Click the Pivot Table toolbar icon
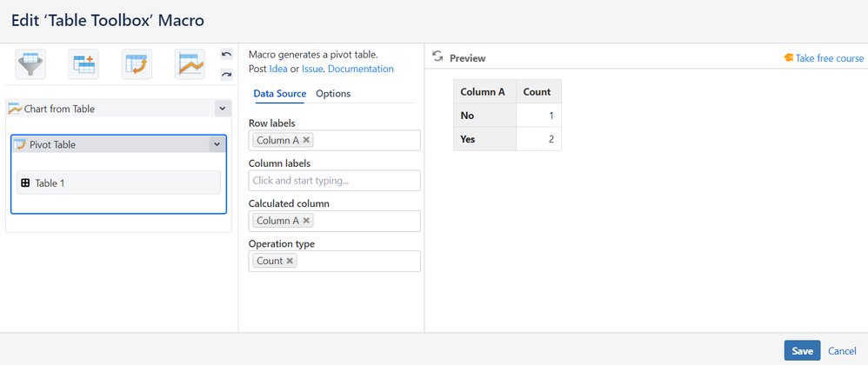Image resolution: width=868 pixels, height=365 pixels. tap(137, 64)
